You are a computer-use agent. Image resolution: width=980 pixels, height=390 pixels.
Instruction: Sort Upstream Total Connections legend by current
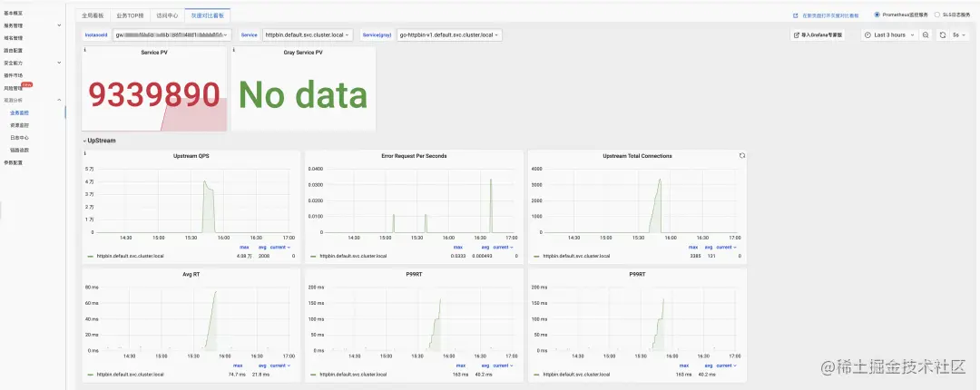726,247
